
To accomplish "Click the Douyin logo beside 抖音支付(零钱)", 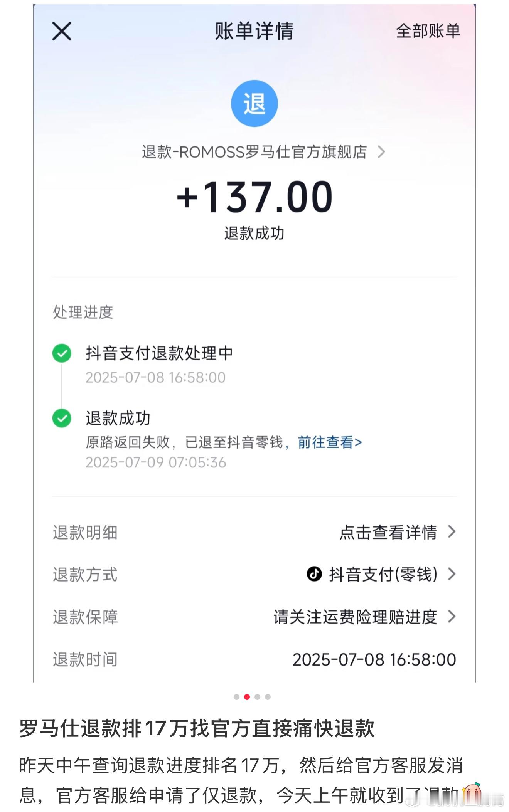I will coord(314,574).
